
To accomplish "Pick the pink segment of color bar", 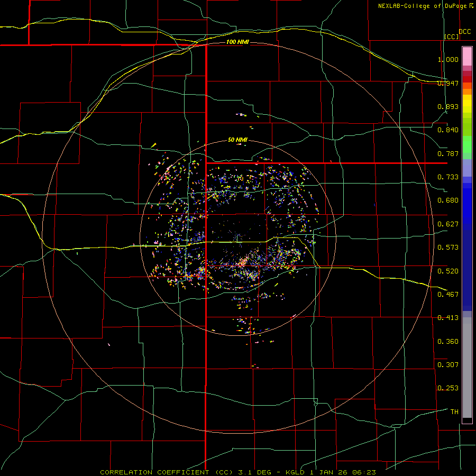I will (x=467, y=57).
